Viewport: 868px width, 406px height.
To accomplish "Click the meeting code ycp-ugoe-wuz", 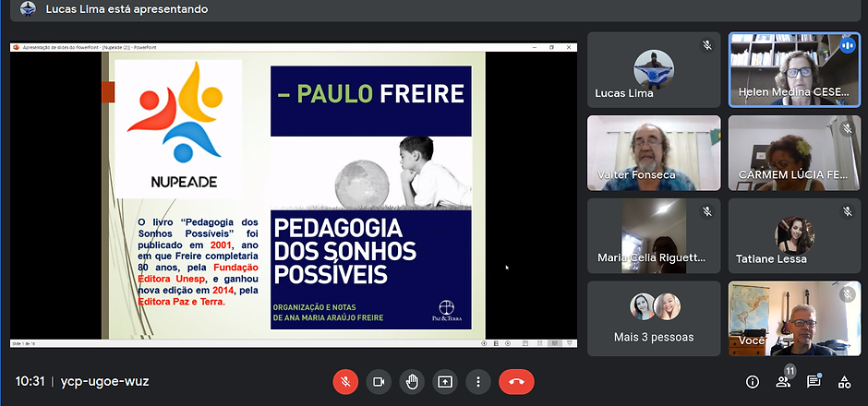I will 104,382.
